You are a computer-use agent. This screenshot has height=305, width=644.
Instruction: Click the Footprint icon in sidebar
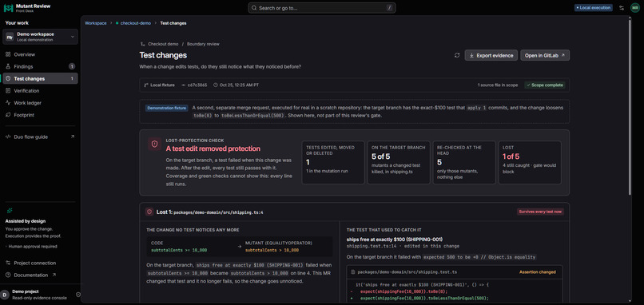[8, 115]
